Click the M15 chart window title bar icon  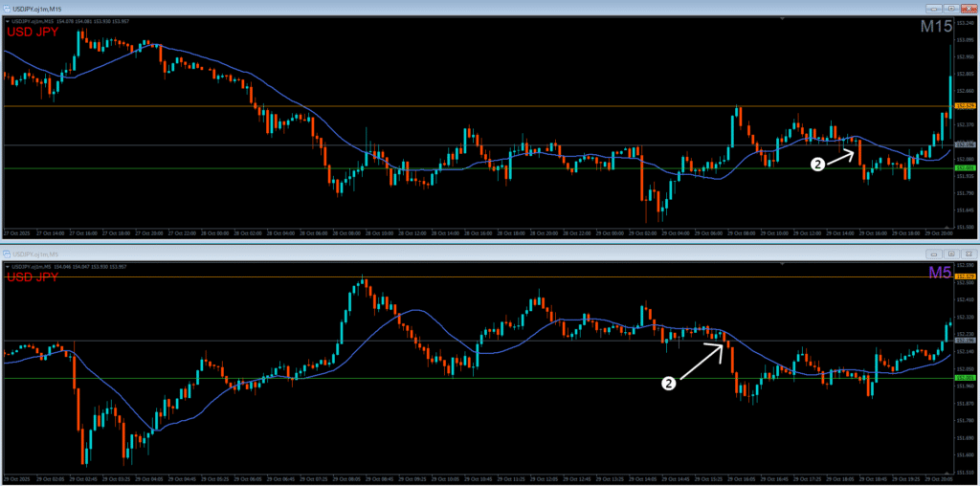pos(8,8)
